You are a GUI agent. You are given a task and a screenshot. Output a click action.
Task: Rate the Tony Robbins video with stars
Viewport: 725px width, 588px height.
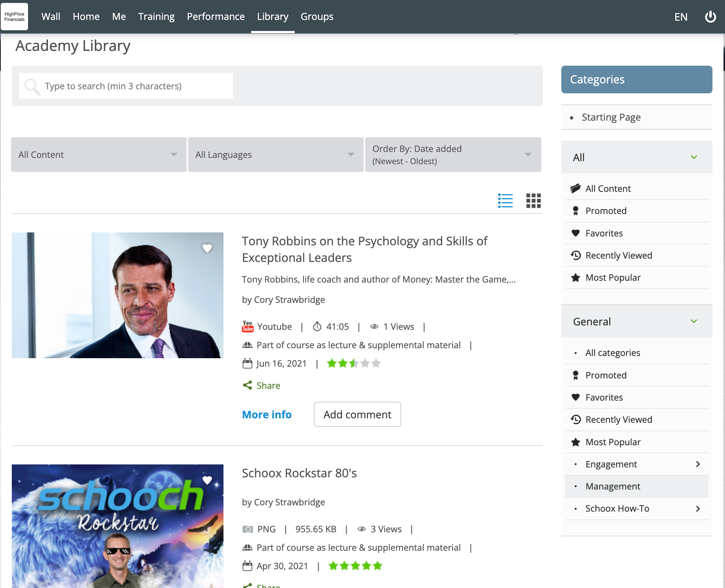(x=354, y=363)
